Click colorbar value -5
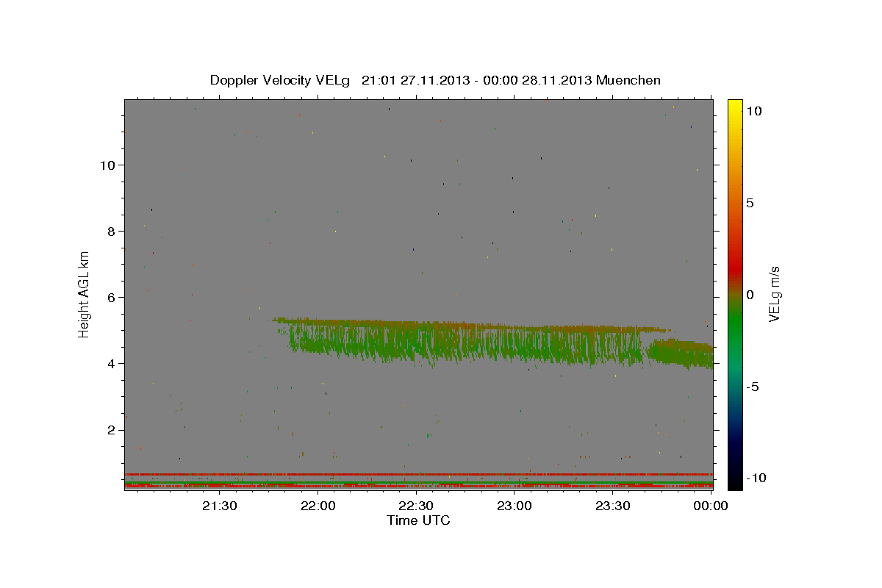Image resolution: width=882 pixels, height=588 pixels. pos(753,386)
